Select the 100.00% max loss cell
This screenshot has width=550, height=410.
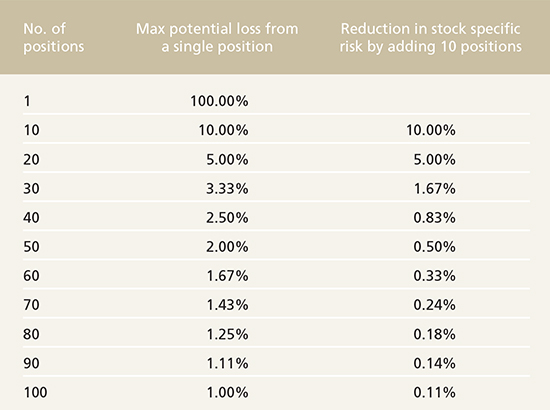pyautogui.click(x=219, y=101)
